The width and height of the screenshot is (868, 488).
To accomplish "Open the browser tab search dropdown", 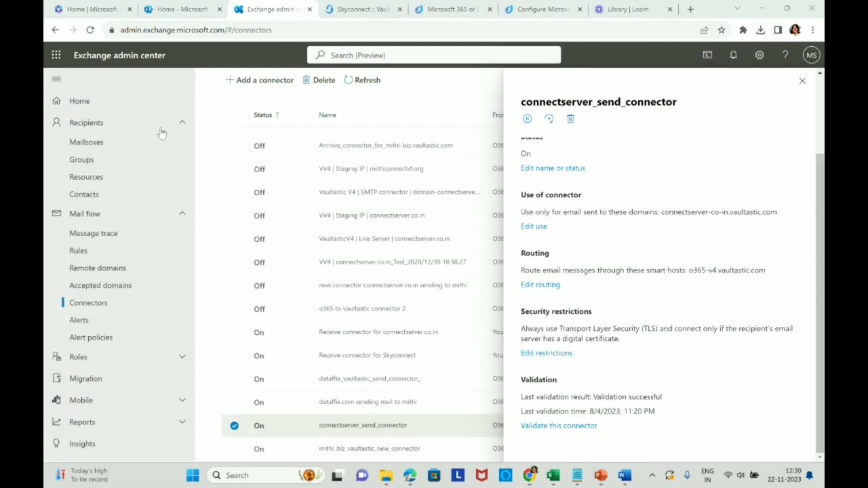I will click(x=737, y=9).
